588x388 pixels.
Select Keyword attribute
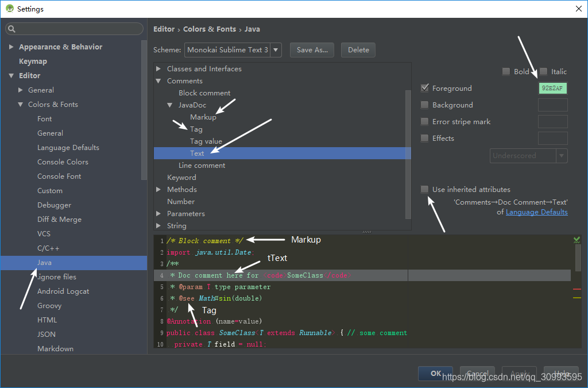181,177
